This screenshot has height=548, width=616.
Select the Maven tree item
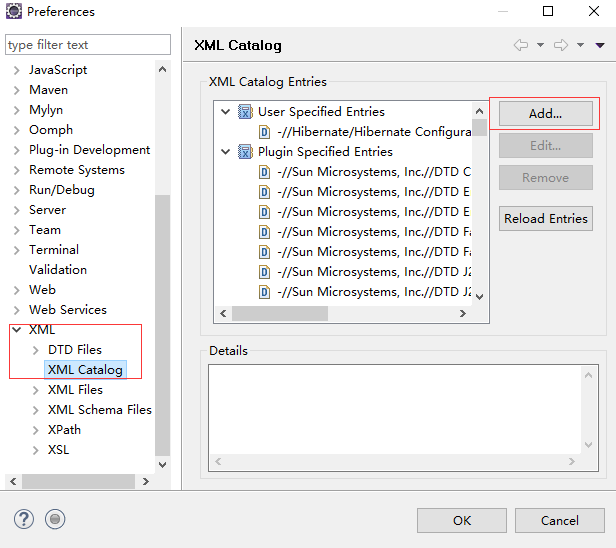click(x=48, y=90)
